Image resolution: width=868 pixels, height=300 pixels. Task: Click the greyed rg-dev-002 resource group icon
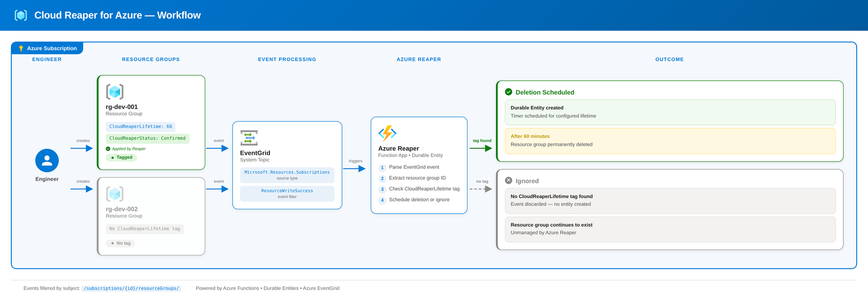point(115,194)
